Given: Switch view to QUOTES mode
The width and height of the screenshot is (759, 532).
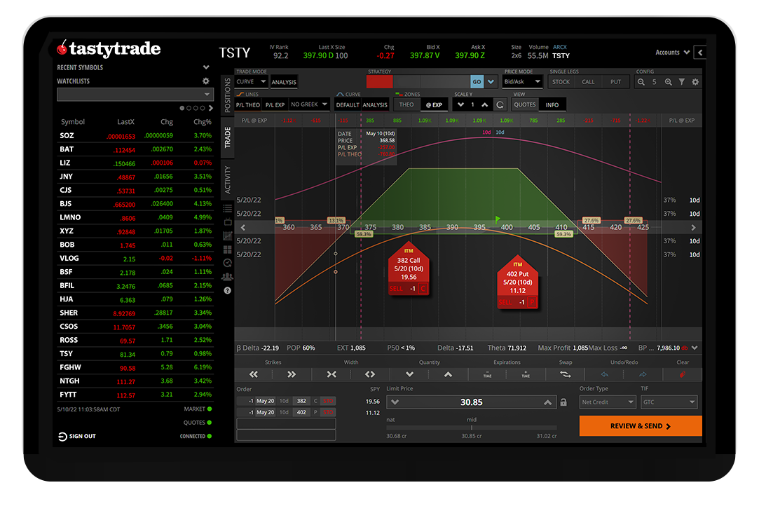Looking at the screenshot, I should click(x=524, y=104).
